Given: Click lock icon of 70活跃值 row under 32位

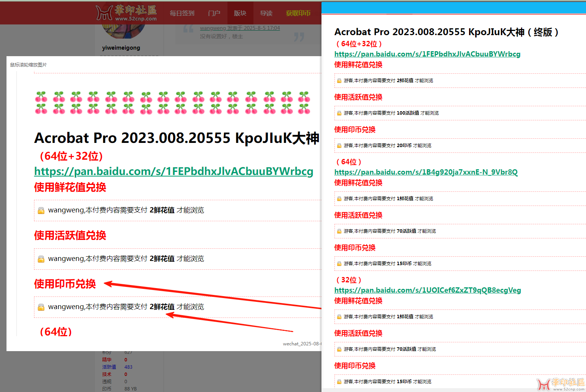Looking at the screenshot, I should point(339,349).
